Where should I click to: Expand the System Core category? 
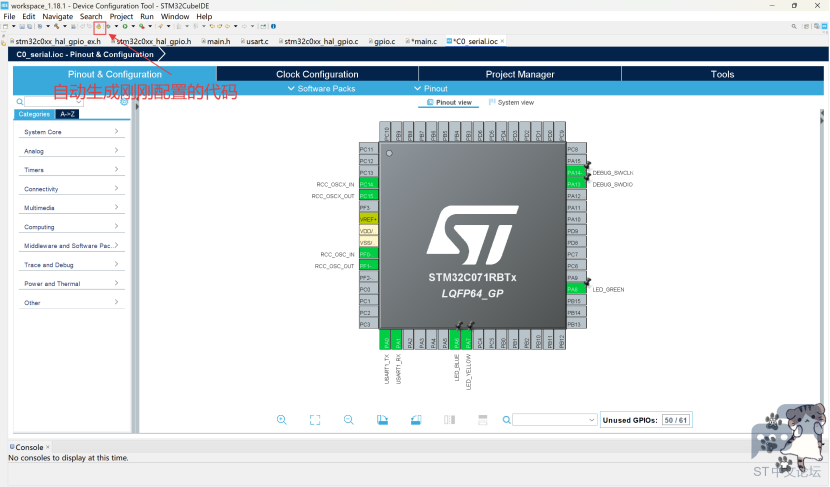[71, 132]
